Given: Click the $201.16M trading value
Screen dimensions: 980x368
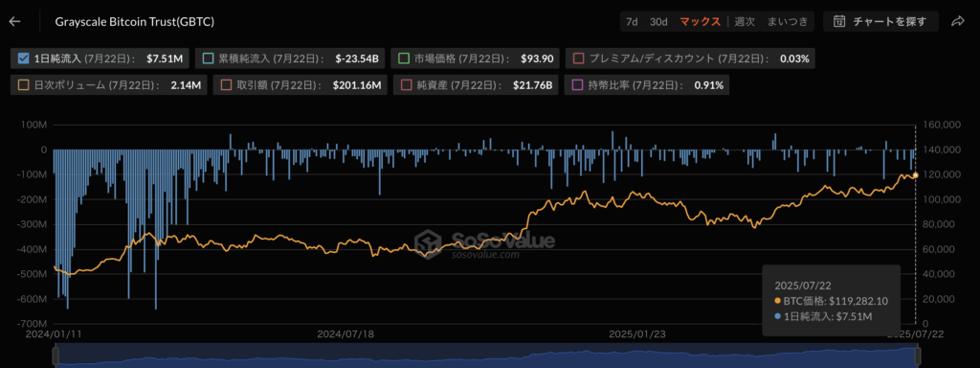Looking at the screenshot, I should [356, 85].
